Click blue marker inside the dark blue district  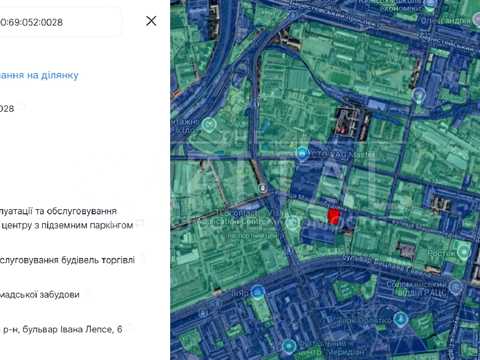400,319
